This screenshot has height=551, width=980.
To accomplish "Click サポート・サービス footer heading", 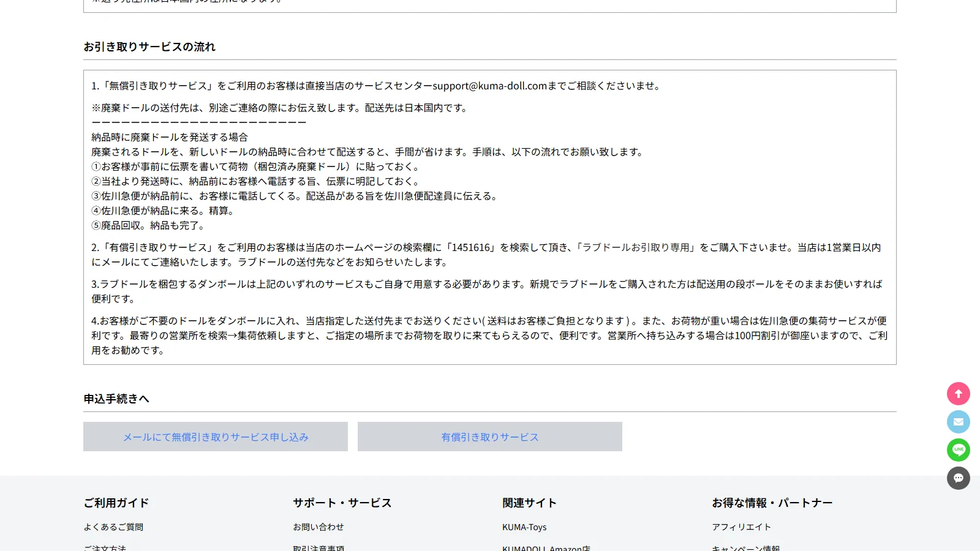I will point(342,503).
